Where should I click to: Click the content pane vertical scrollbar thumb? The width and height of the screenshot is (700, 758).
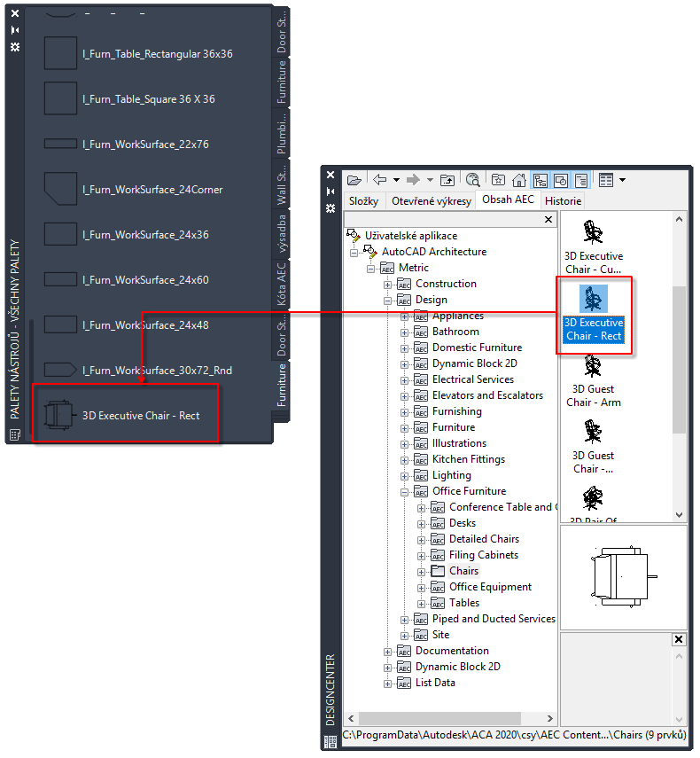(679, 360)
